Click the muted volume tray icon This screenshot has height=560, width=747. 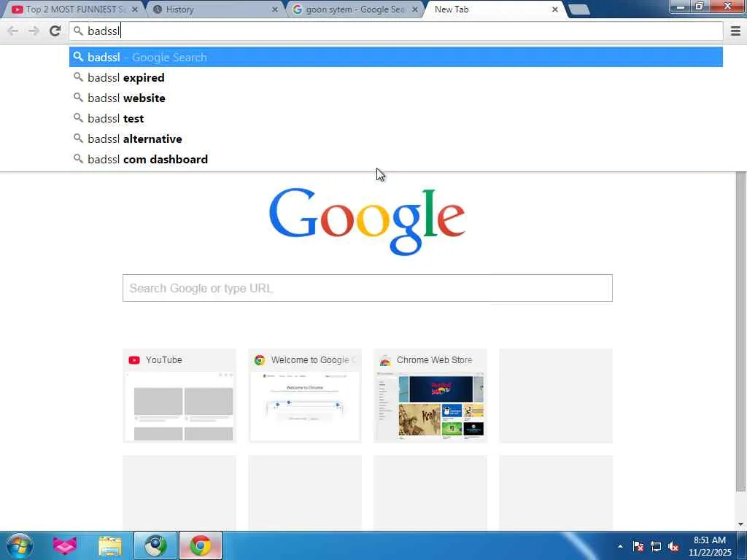[673, 546]
